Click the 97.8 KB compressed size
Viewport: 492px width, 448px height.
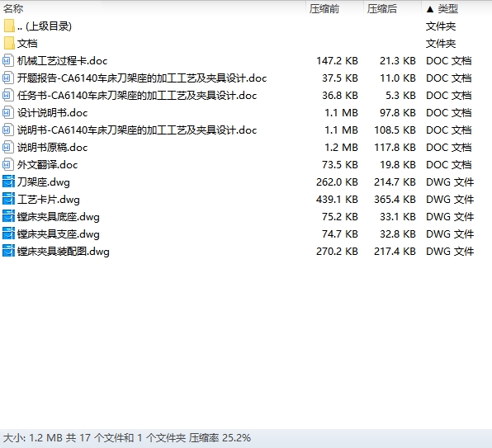pos(398,113)
